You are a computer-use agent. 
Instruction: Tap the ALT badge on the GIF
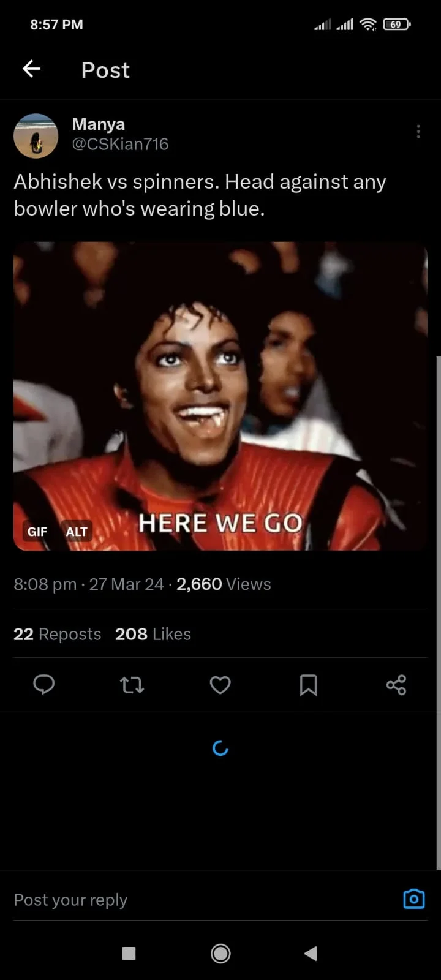pos(77,532)
